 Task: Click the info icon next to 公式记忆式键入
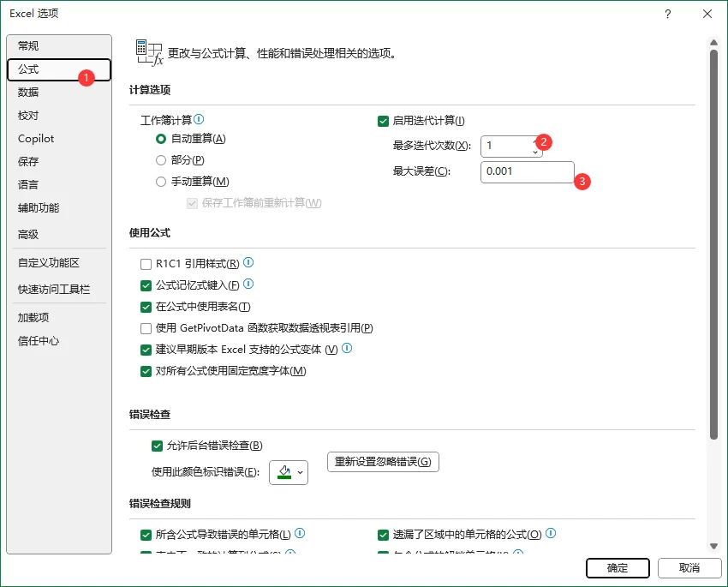(248, 284)
